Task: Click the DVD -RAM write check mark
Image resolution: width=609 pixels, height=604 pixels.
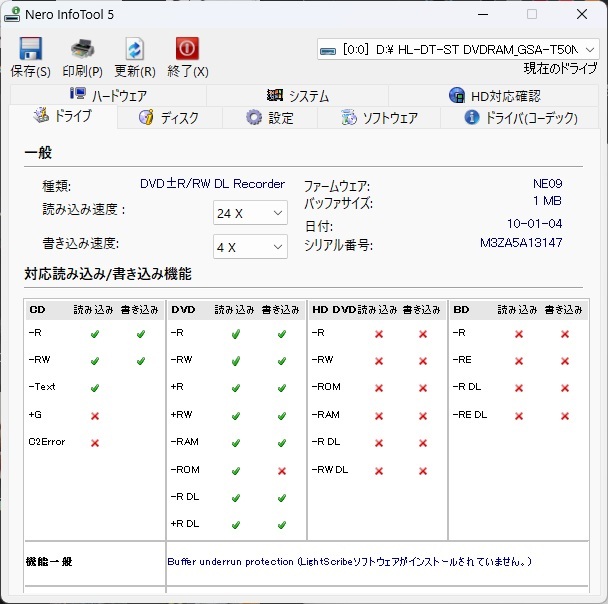Action: (282, 443)
